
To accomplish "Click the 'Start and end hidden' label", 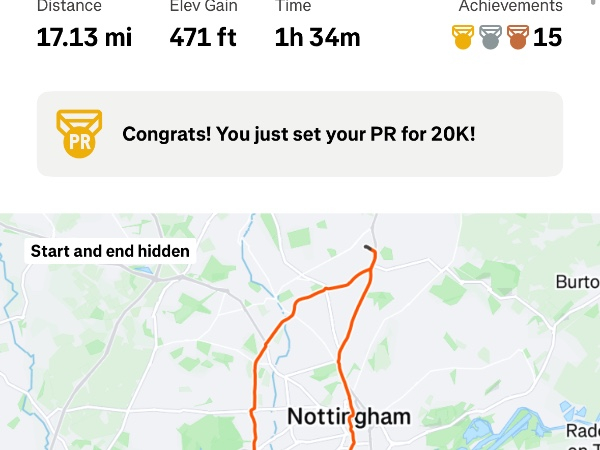I will tap(110, 251).
